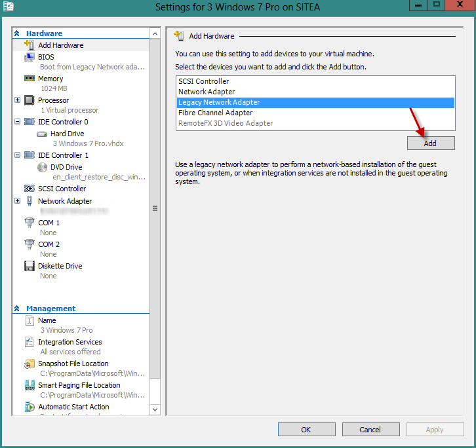Click the Cancel button

pos(370,430)
